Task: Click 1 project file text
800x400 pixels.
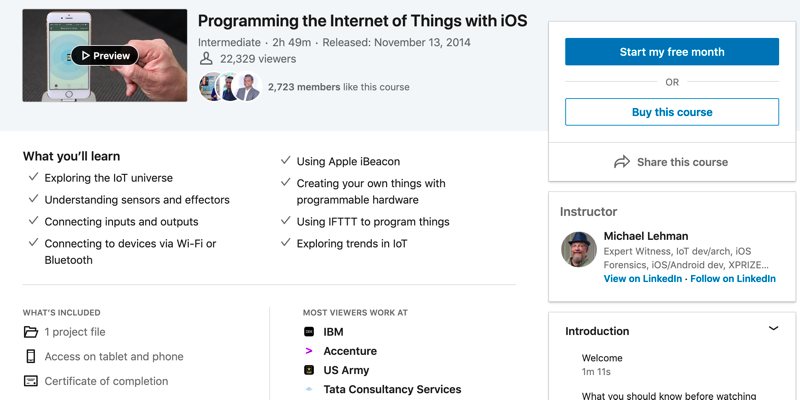Action: coord(75,332)
